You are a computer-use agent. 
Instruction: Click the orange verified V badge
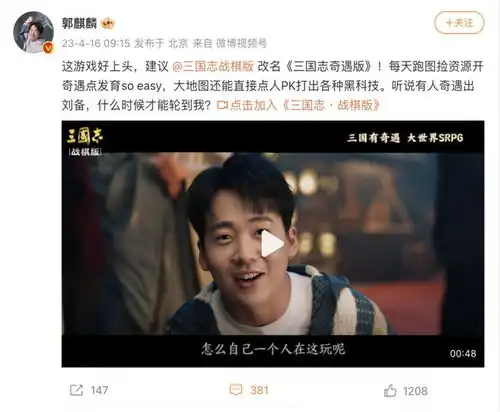point(48,48)
